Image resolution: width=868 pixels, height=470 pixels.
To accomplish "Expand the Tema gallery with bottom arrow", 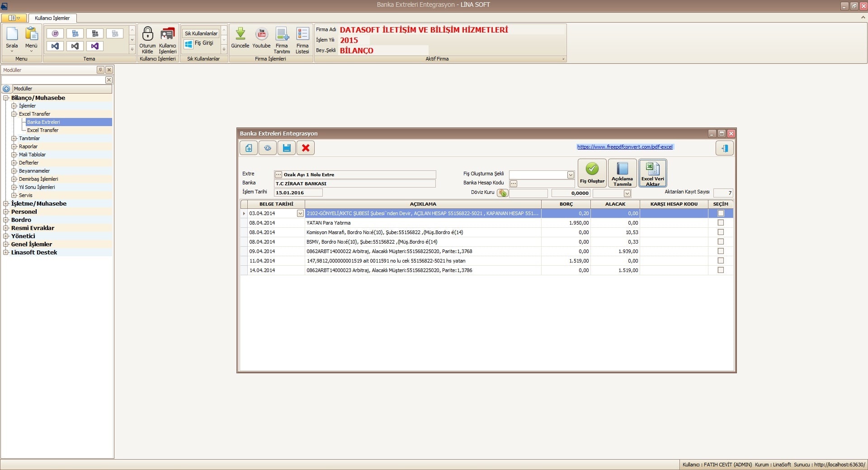I will click(x=132, y=49).
